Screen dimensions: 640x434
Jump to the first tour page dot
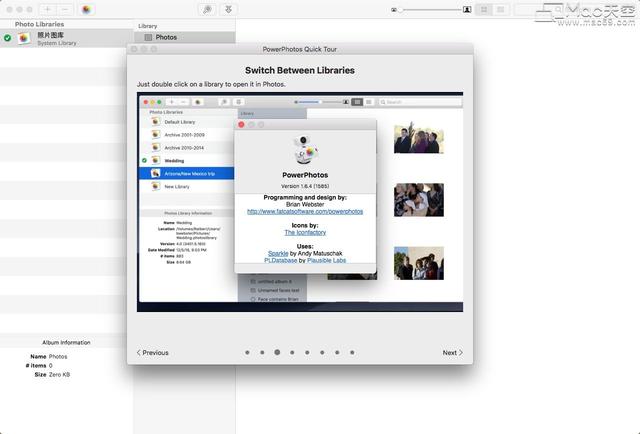point(247,352)
